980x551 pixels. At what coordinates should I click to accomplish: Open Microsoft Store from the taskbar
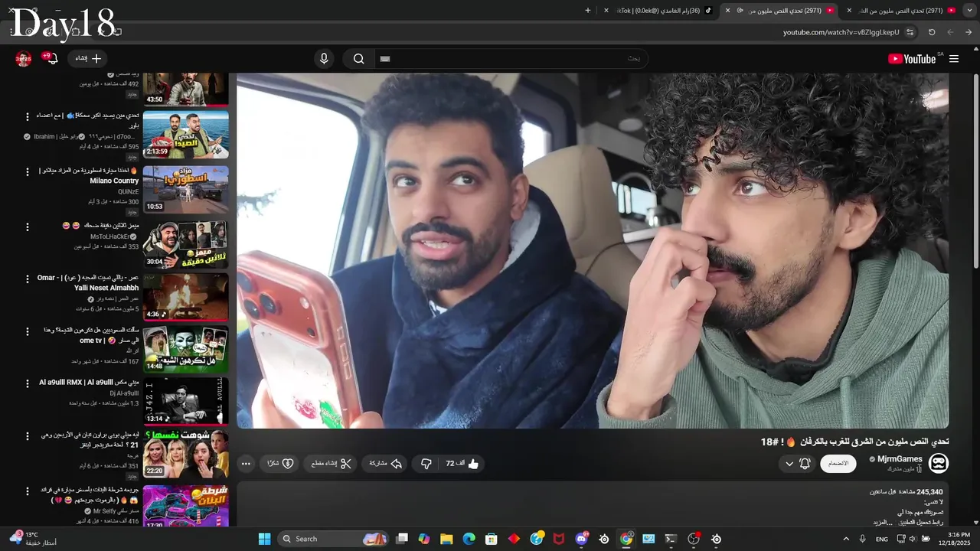[492, 539]
